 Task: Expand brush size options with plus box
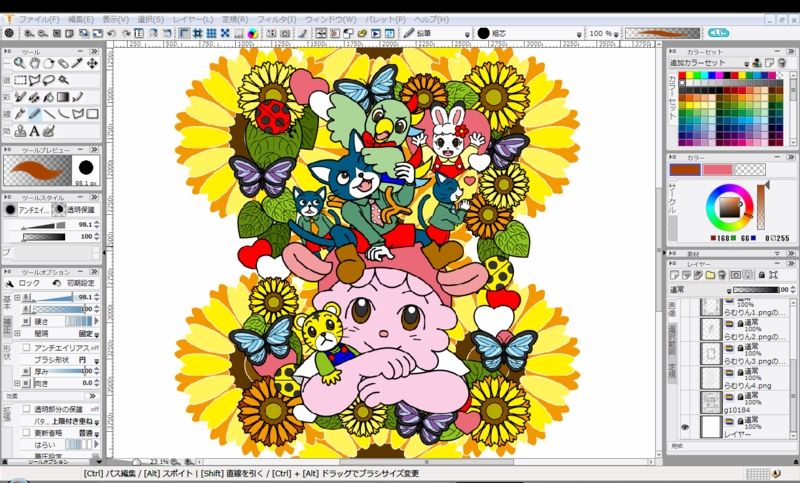pos(17,297)
